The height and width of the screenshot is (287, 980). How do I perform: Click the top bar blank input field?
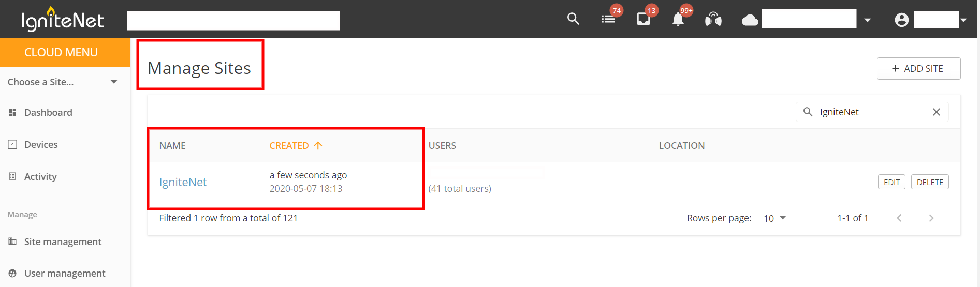coord(233,21)
